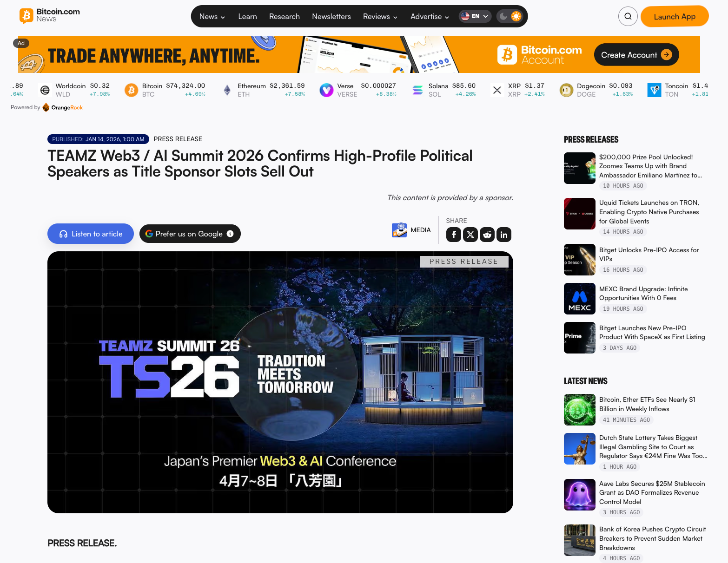Click Create Account in the ad banner
This screenshot has width=728, height=563.
[x=636, y=55]
